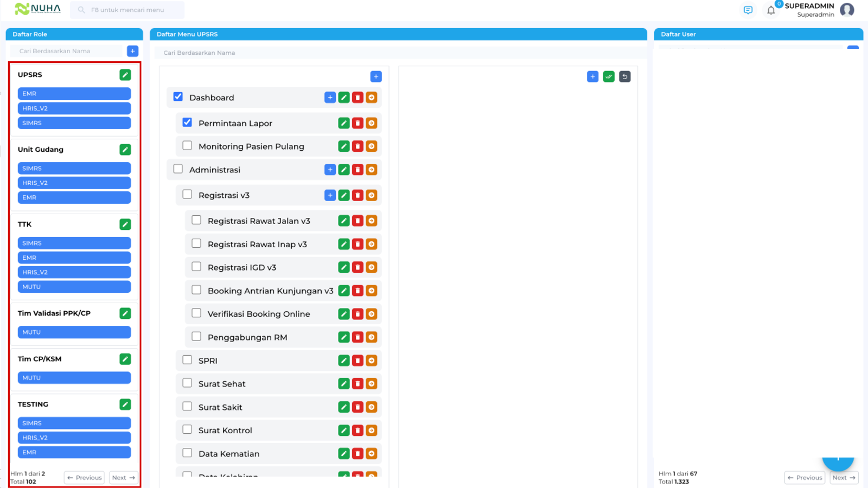This screenshot has height=488, width=868.
Task: Click the green save-check icon in middle panel
Action: point(609,76)
